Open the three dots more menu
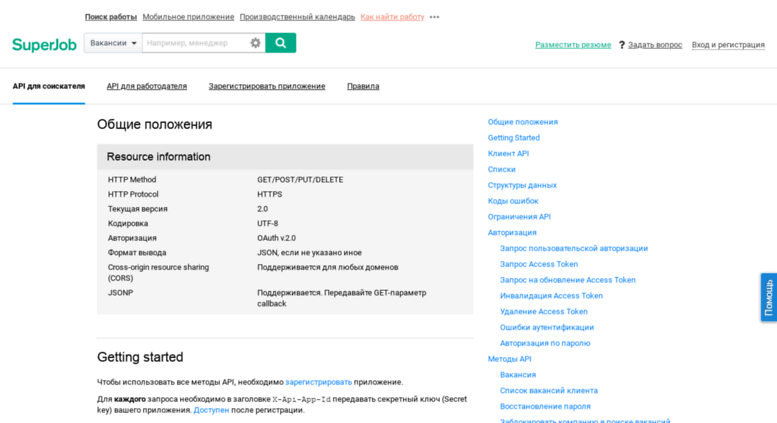 click(x=435, y=17)
